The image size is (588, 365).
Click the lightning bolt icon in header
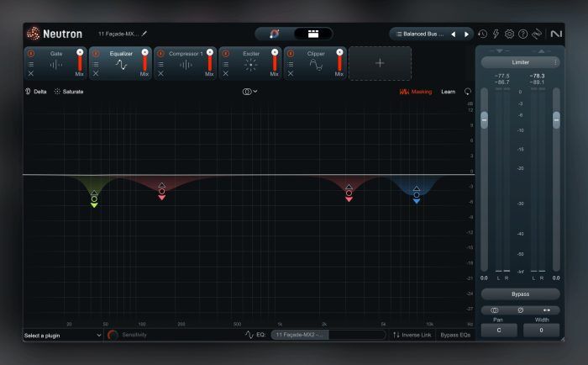[496, 34]
